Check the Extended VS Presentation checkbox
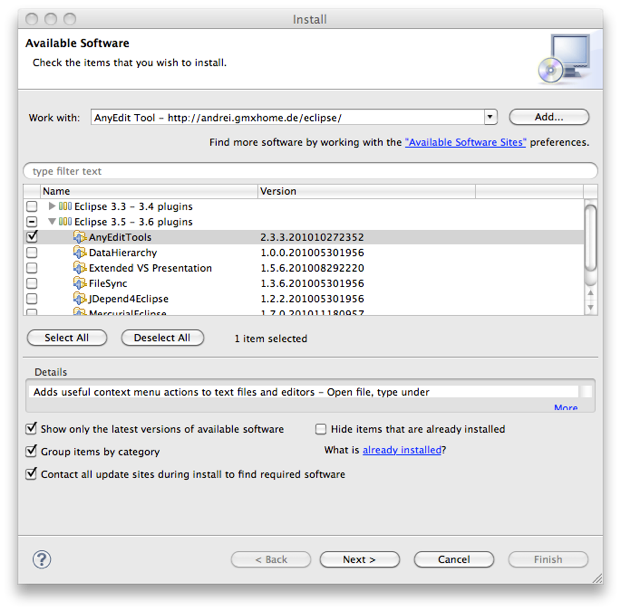 (32, 268)
